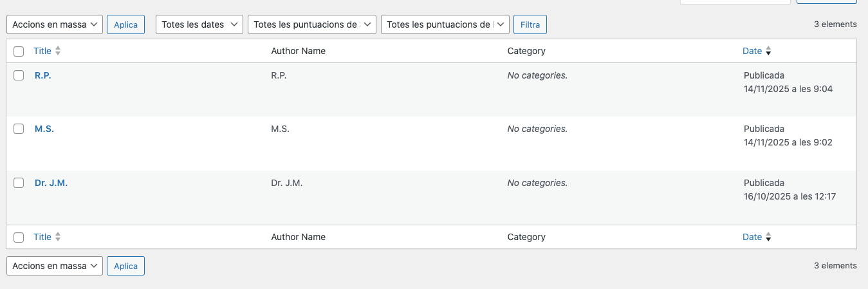Open the bottom Accions en massa dropdown

55,266
